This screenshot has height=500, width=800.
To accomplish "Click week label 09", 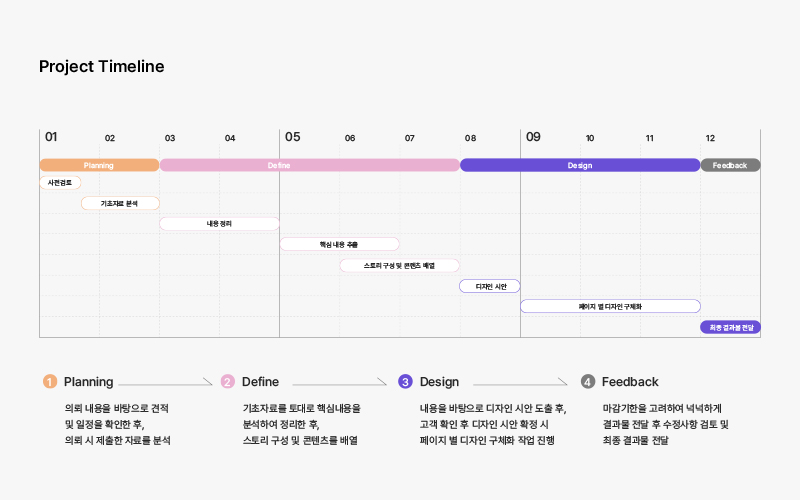I will 533,137.
